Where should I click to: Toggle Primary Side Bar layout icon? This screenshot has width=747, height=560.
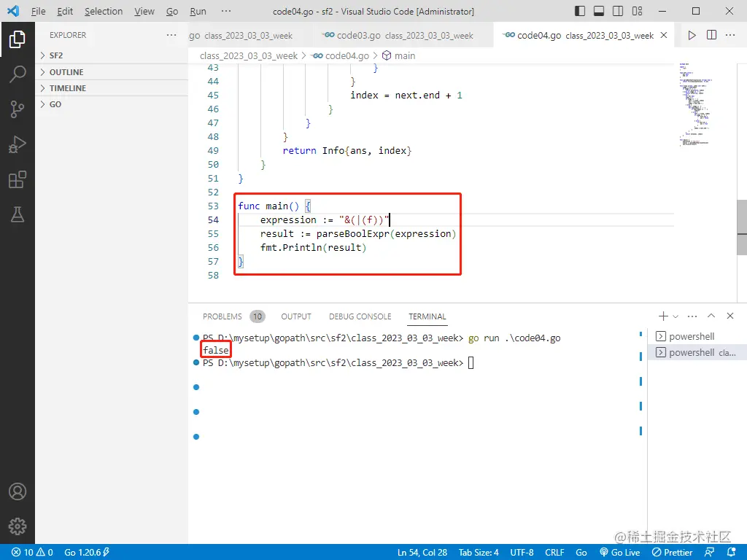[x=580, y=11]
